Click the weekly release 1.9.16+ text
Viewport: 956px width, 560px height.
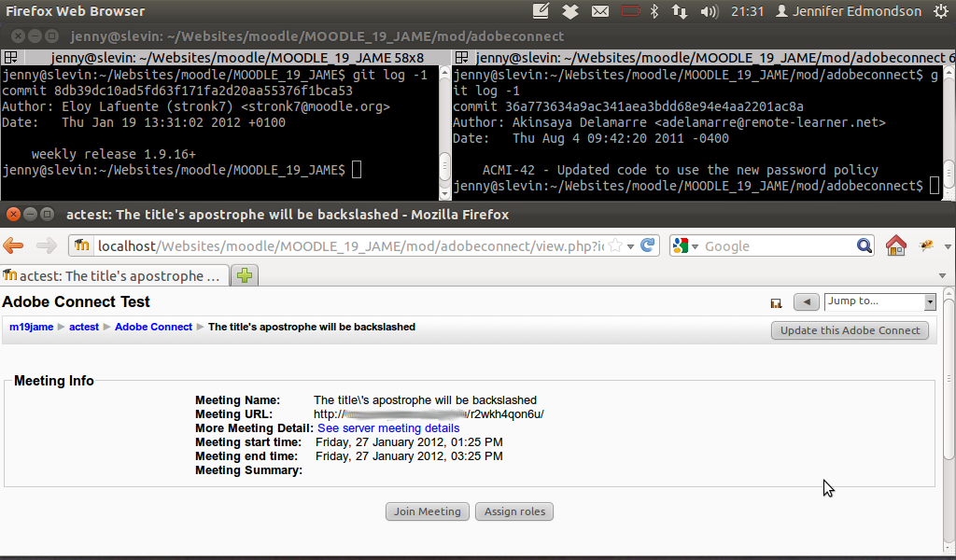(x=113, y=154)
